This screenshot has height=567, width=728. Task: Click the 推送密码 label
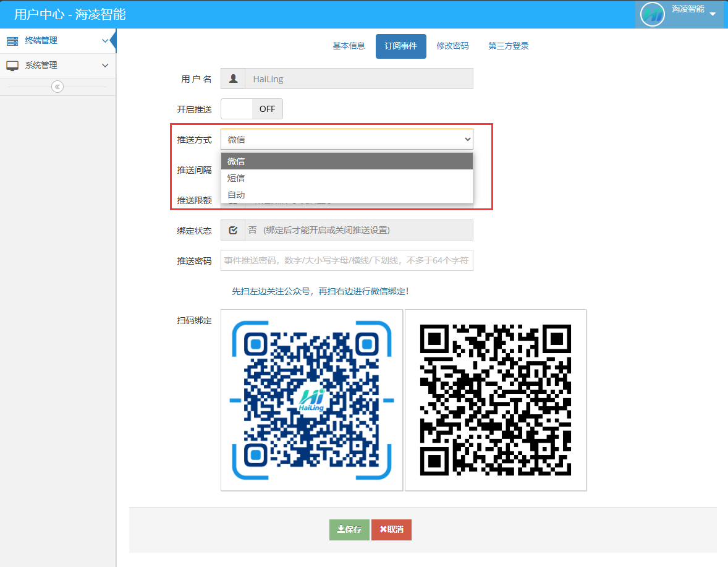tap(194, 261)
